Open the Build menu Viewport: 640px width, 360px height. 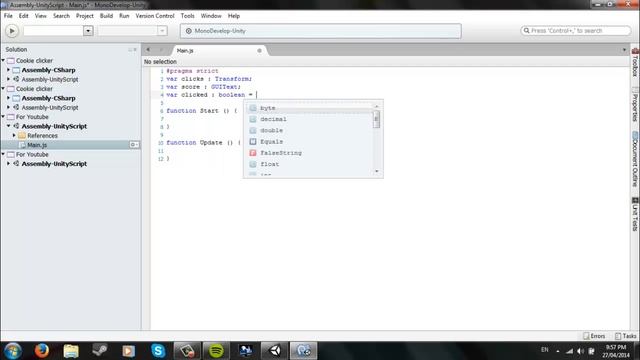(x=106, y=16)
